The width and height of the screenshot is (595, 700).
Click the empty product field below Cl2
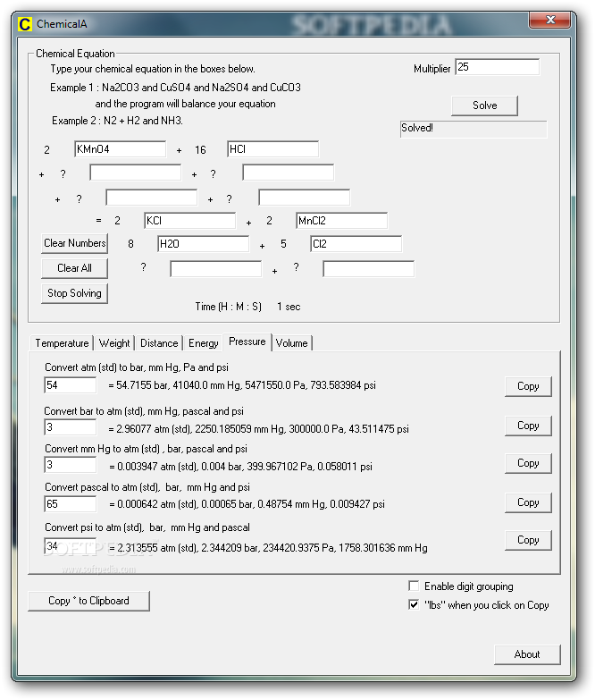tap(368, 269)
